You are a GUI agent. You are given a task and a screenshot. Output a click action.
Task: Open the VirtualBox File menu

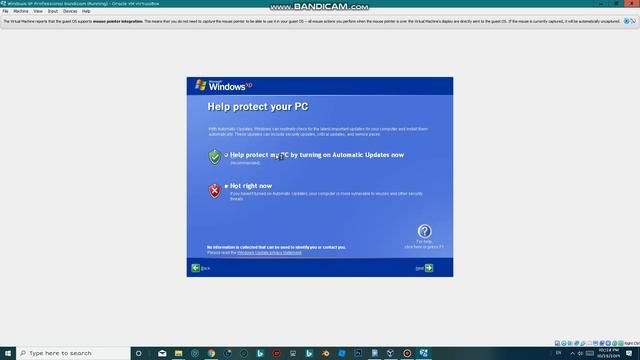tap(5, 11)
